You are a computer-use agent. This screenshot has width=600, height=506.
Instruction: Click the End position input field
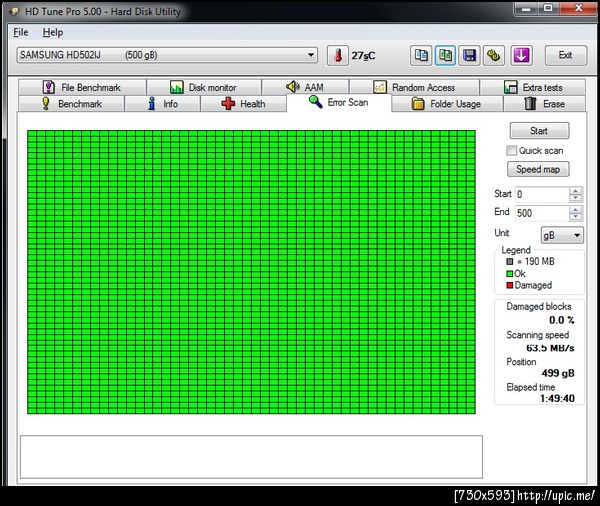(x=542, y=213)
